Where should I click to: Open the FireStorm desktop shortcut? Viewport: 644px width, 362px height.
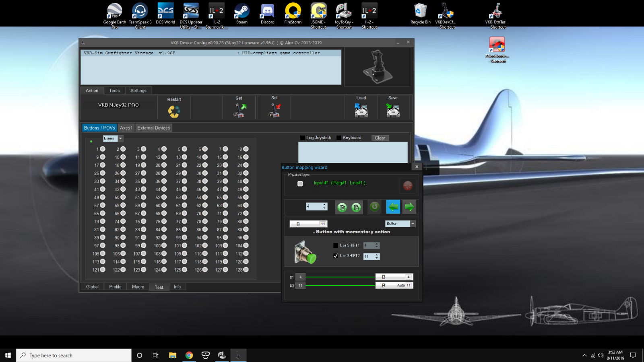pos(293,14)
